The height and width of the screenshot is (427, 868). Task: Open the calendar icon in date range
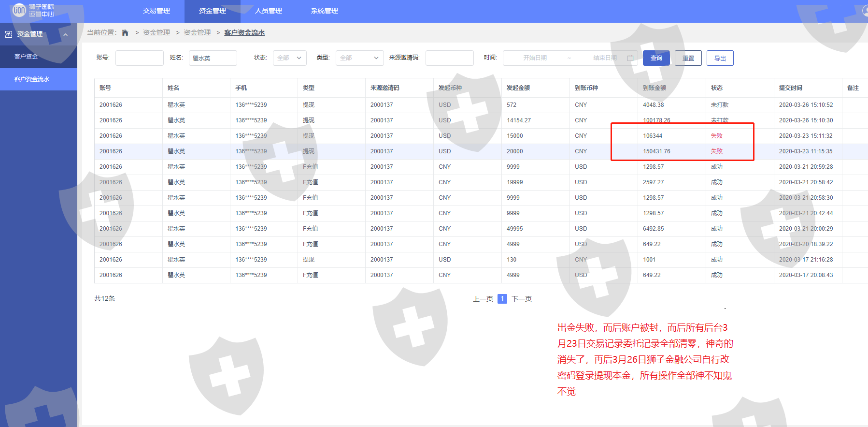(x=630, y=58)
